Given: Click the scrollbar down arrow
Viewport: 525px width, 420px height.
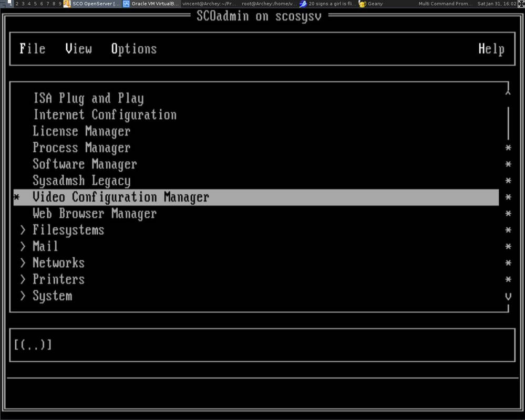Looking at the screenshot, I should (507, 296).
